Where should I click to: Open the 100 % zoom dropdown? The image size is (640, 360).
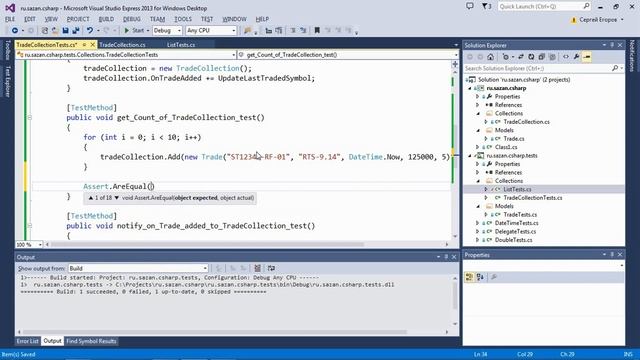tap(29, 244)
